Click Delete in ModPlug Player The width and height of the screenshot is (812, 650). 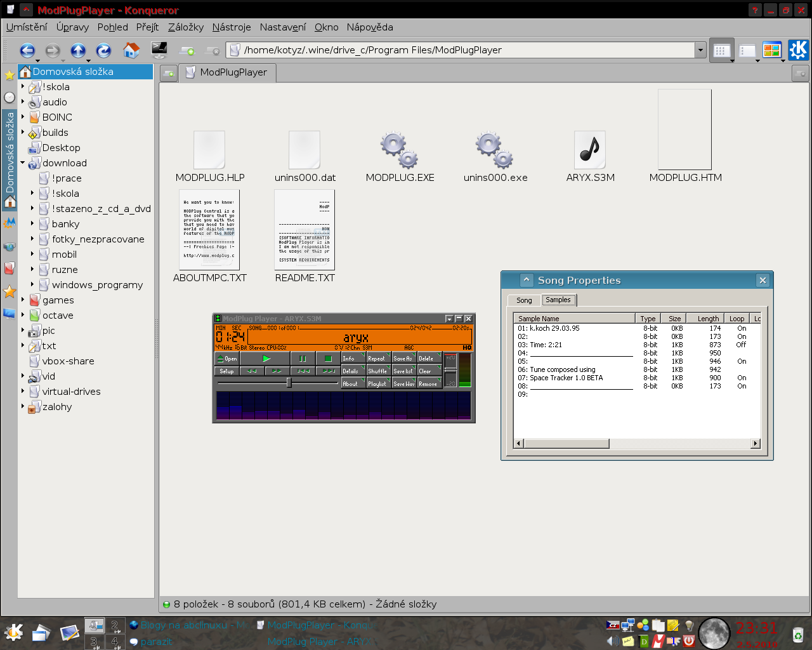coord(429,359)
